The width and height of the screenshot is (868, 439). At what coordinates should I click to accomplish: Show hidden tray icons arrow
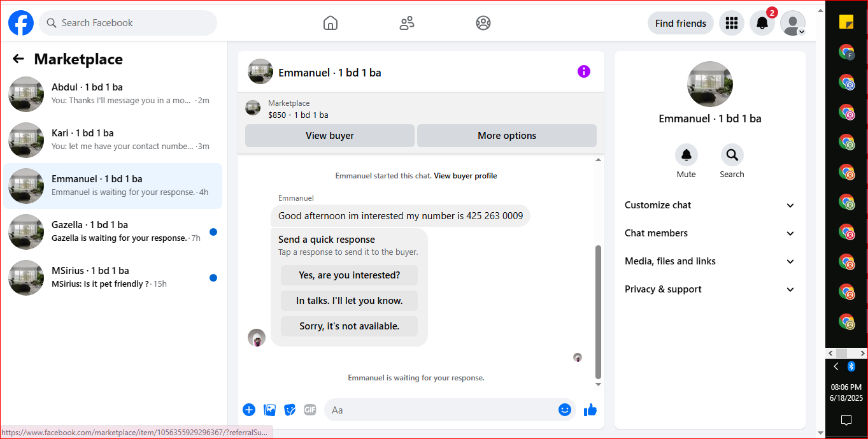coord(836,366)
